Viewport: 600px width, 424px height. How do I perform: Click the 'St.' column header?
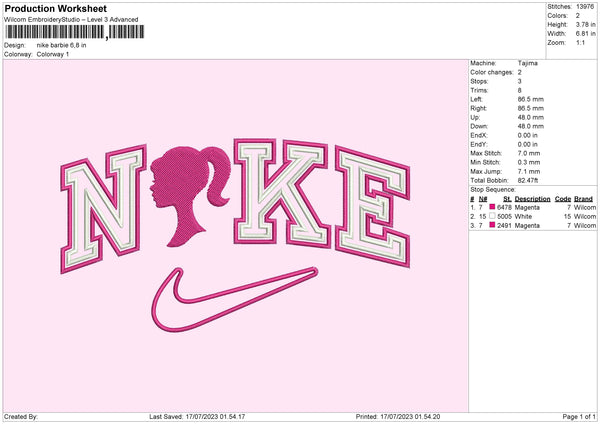[508, 199]
